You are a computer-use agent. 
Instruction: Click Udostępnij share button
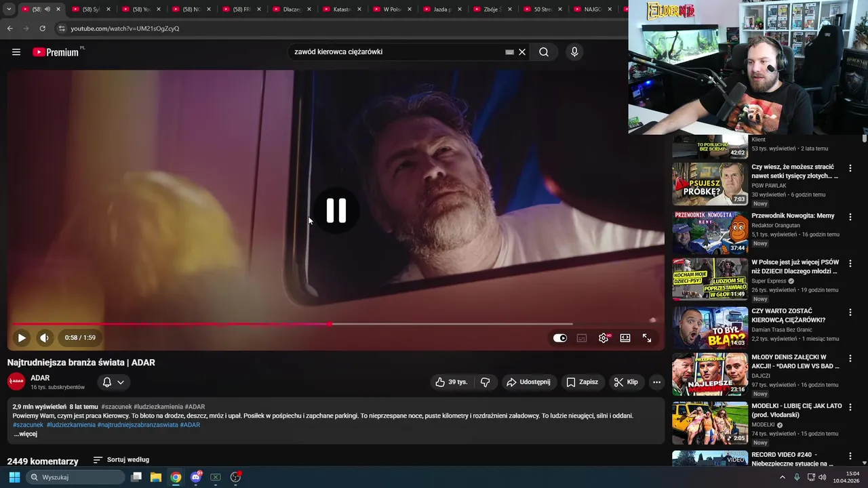click(x=529, y=382)
